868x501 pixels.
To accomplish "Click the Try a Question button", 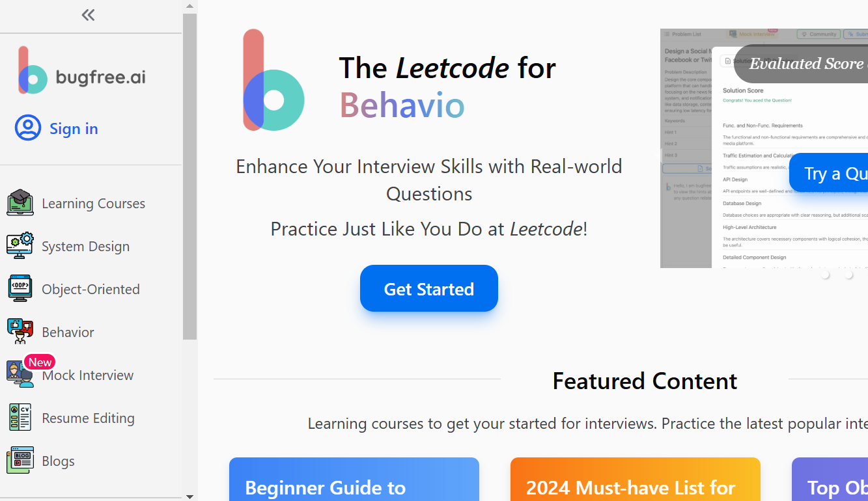I will [830, 174].
